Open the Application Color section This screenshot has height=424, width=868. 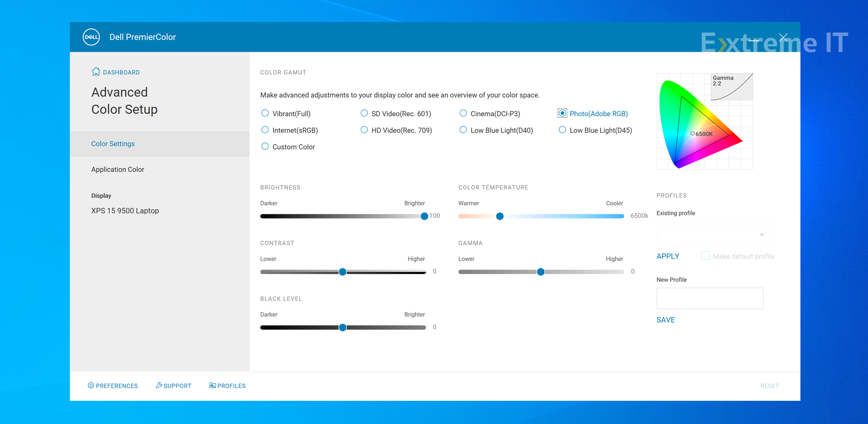tap(160, 170)
